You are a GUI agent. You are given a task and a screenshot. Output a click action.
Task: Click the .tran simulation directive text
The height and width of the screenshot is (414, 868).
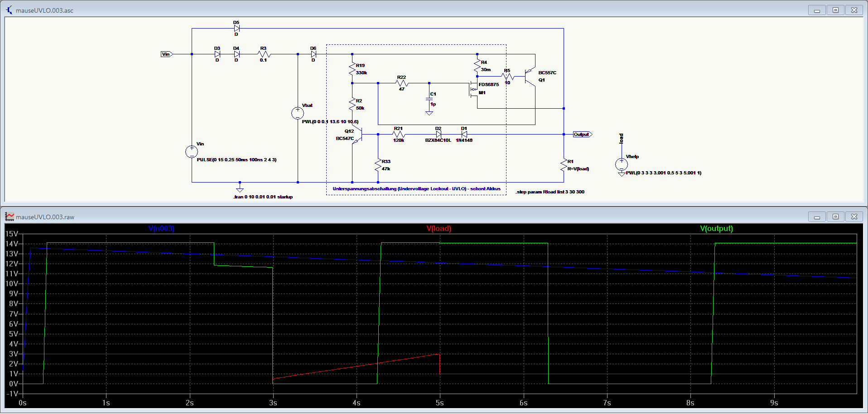click(x=263, y=197)
